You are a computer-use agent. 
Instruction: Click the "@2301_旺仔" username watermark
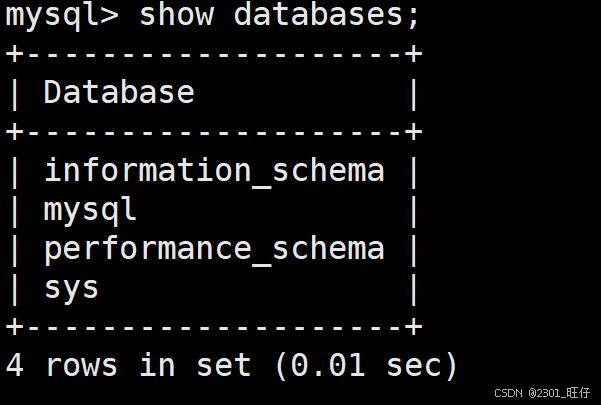tap(562, 393)
